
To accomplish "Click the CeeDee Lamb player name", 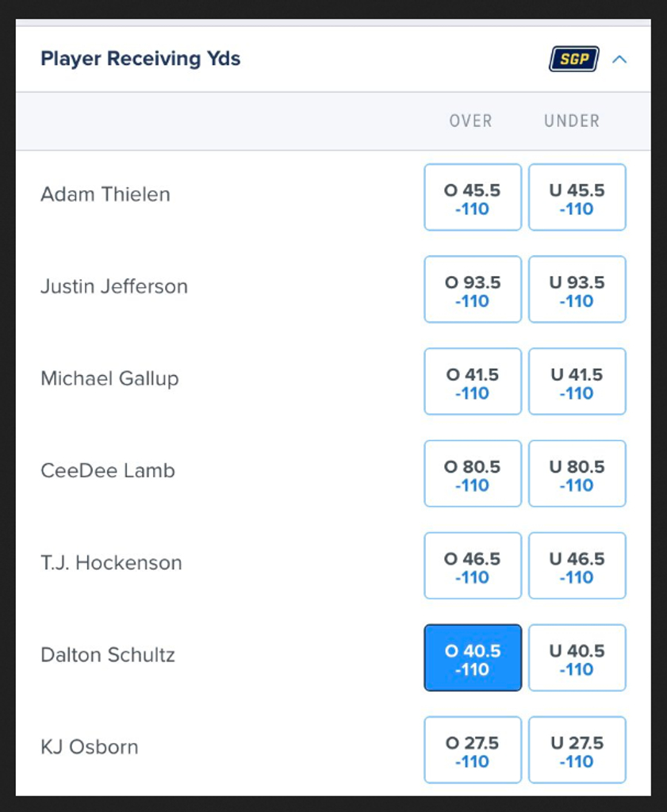I will coord(108,471).
